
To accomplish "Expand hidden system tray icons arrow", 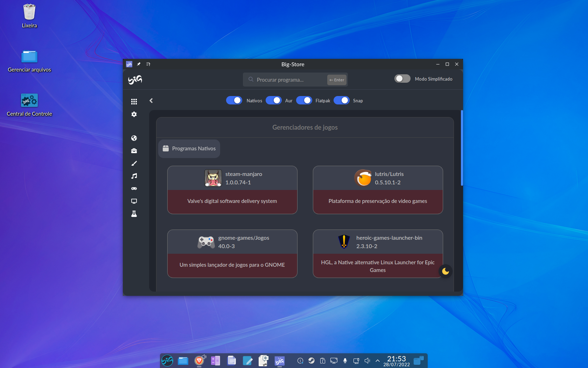I will pyautogui.click(x=378, y=361).
